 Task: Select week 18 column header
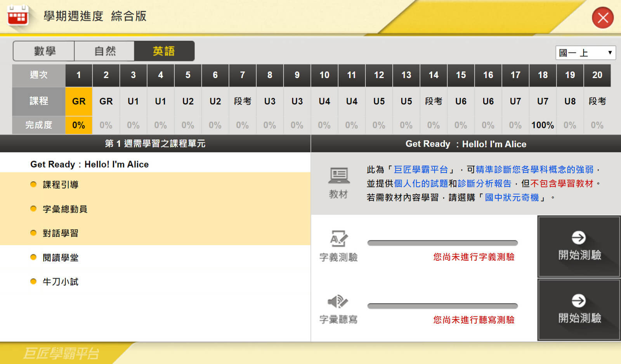click(543, 75)
